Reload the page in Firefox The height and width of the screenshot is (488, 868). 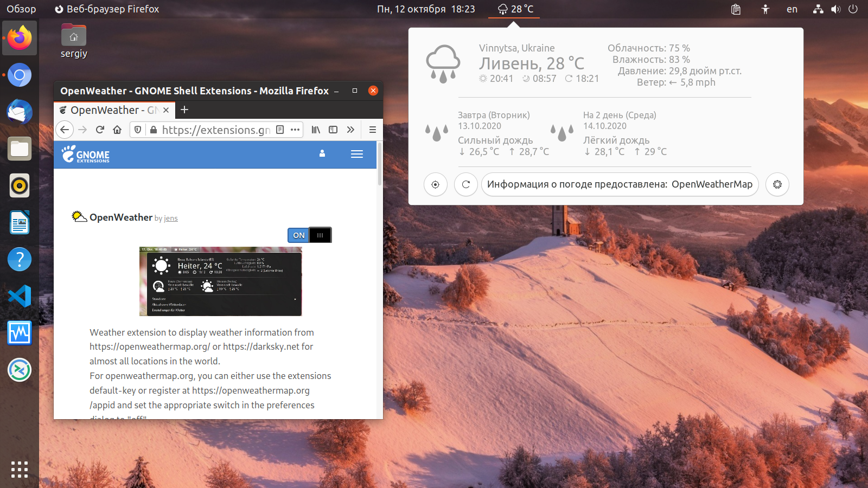pyautogui.click(x=100, y=130)
